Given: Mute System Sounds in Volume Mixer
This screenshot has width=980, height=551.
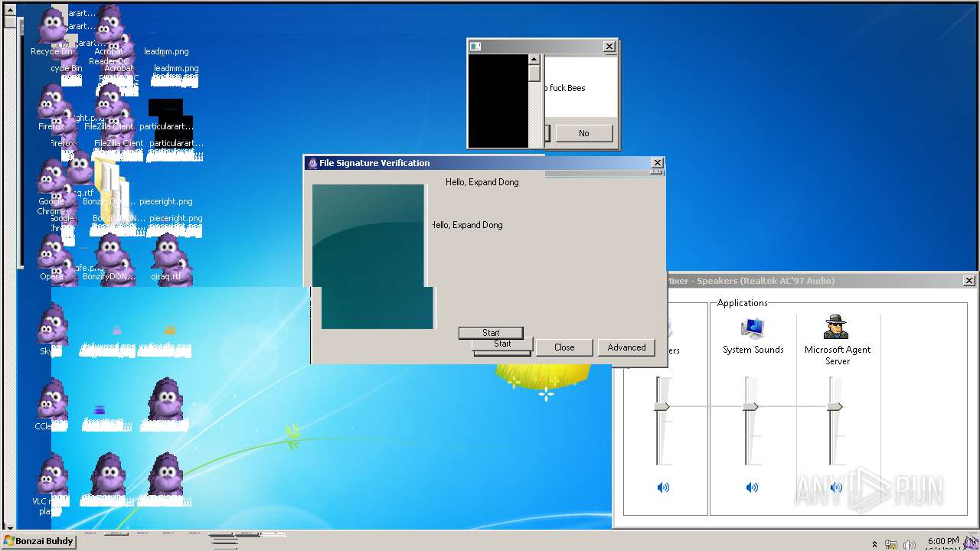Looking at the screenshot, I should coord(752,487).
